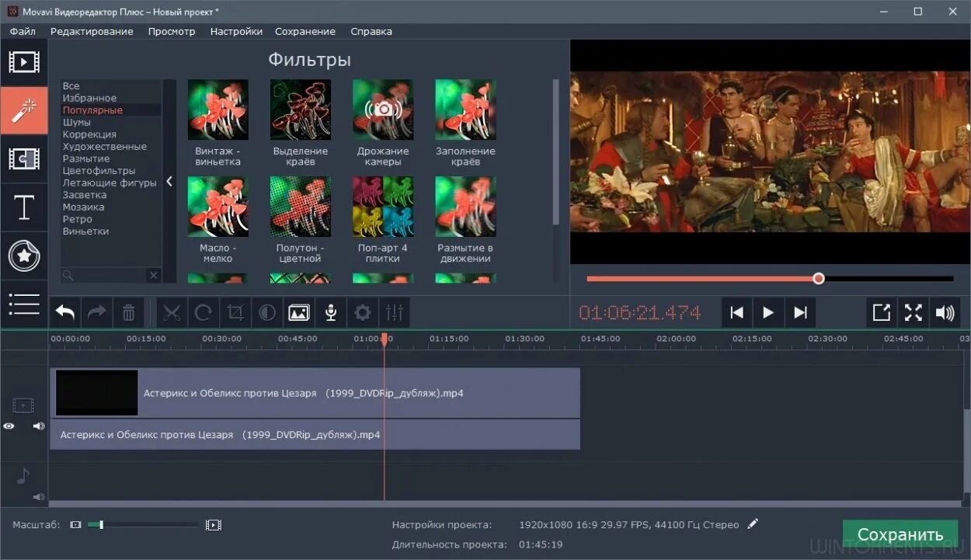
Task: Move the preview playback seek handle
Action: coord(818,278)
